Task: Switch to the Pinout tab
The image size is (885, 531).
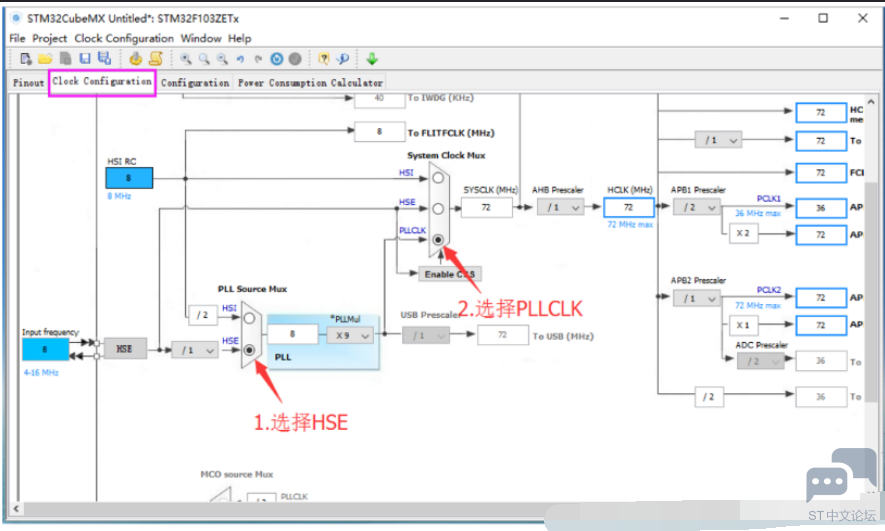Action: pyautogui.click(x=28, y=82)
